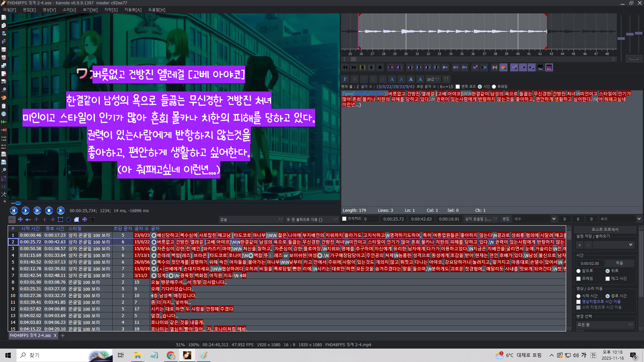Click the fourth color A (shadow) button
The width and height of the screenshot is (644, 362).
(420, 79)
